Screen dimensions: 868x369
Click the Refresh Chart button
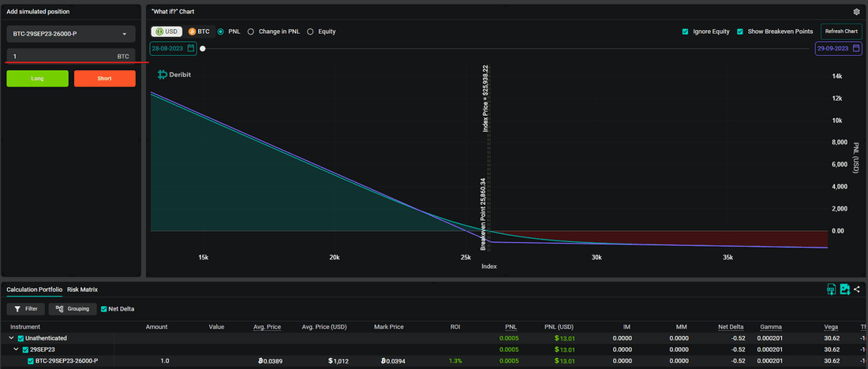(841, 32)
